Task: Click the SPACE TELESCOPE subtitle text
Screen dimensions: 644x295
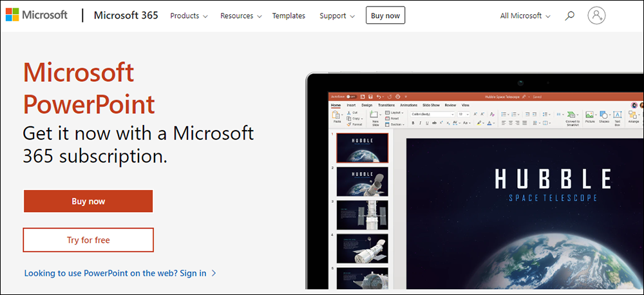Action: [553, 198]
